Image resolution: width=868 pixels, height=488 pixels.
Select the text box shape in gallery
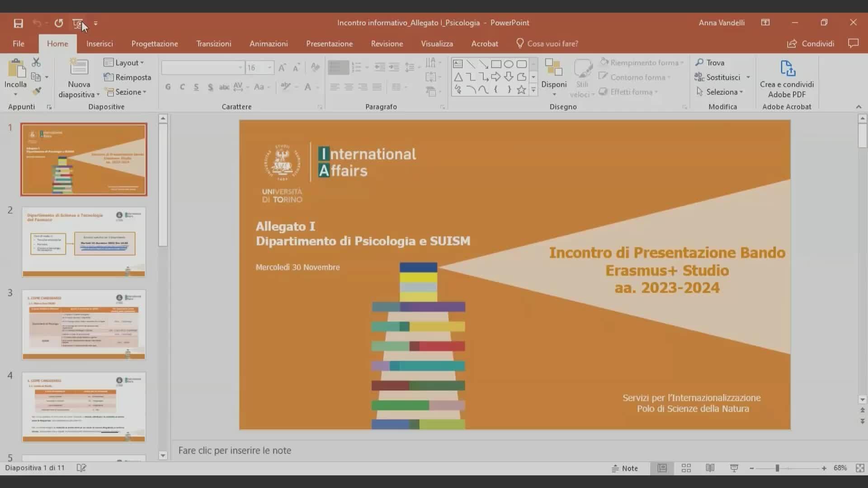tap(458, 64)
